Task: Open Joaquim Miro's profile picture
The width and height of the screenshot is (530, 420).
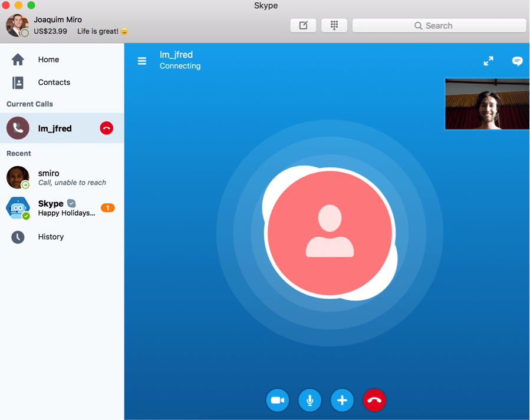Action: tap(17, 25)
